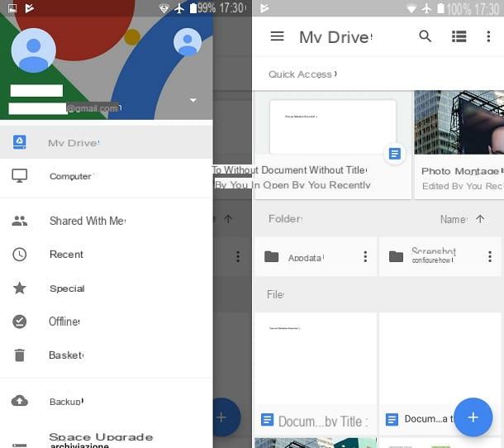Click the File section heading
Image resolution: width=504 pixels, height=448 pixels.
pyautogui.click(x=275, y=294)
